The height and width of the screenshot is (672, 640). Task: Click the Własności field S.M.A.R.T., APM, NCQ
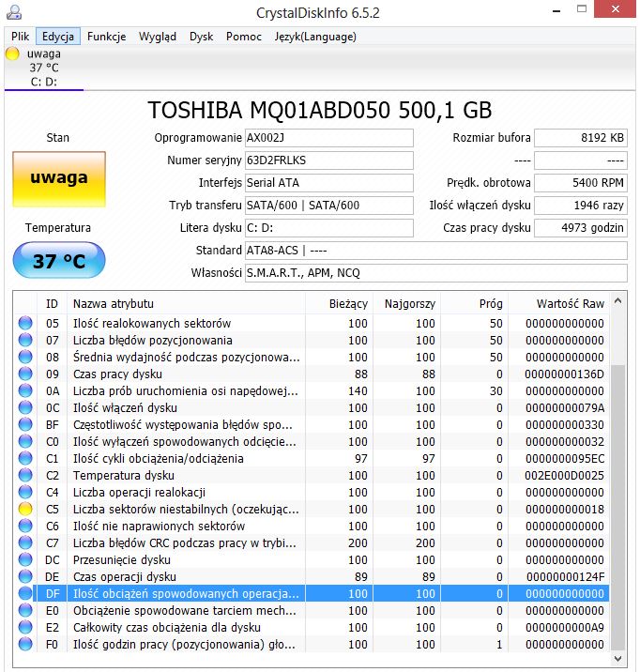(436, 272)
